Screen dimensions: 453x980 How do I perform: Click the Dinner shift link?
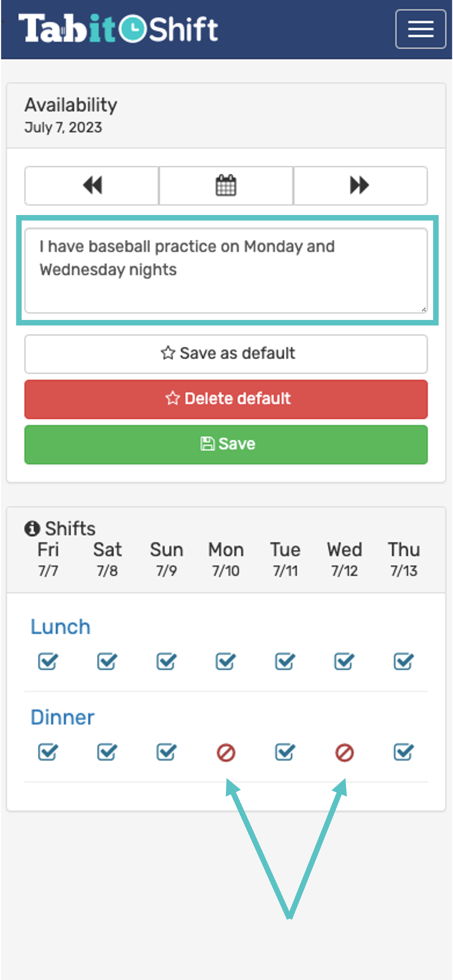(63, 717)
